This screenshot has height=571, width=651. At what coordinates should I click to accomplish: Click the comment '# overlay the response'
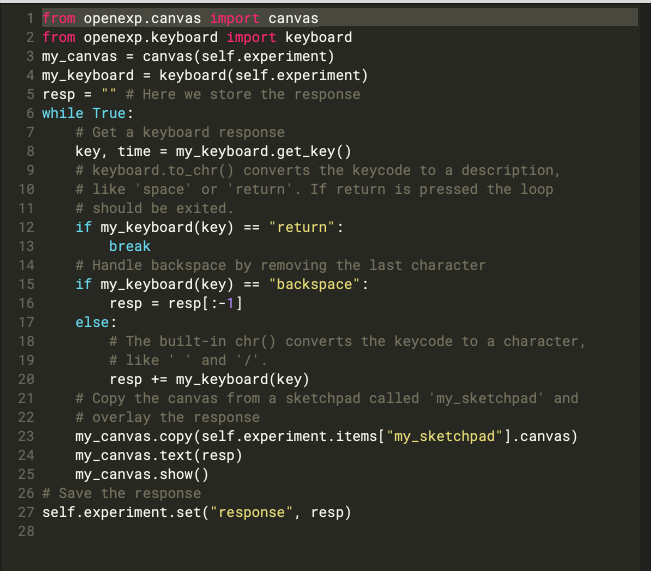click(x=167, y=417)
